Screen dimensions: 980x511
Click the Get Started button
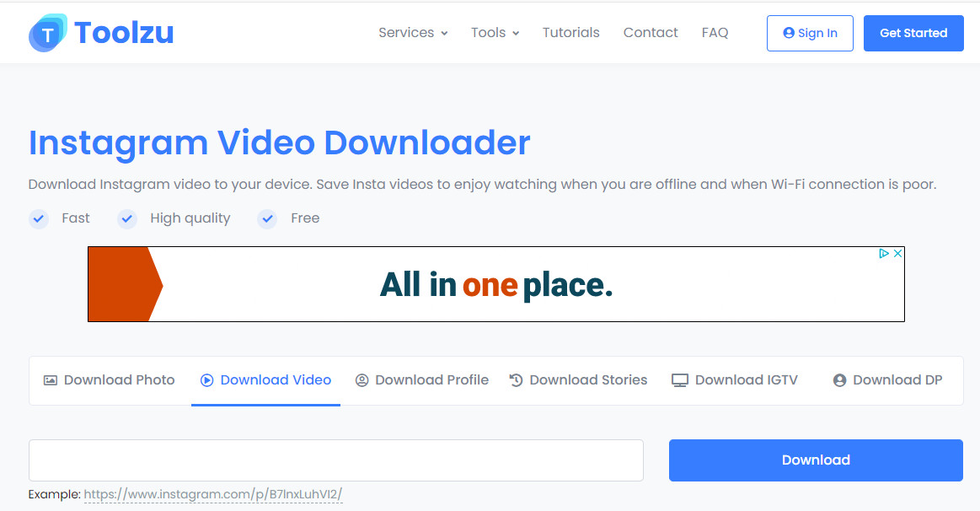[x=913, y=33]
